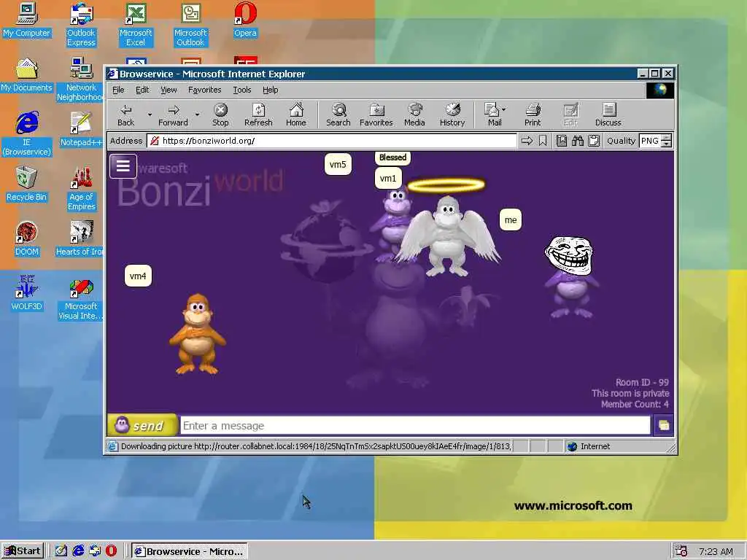Click the Windows Start button
This screenshot has width=747, height=560.
point(23,551)
